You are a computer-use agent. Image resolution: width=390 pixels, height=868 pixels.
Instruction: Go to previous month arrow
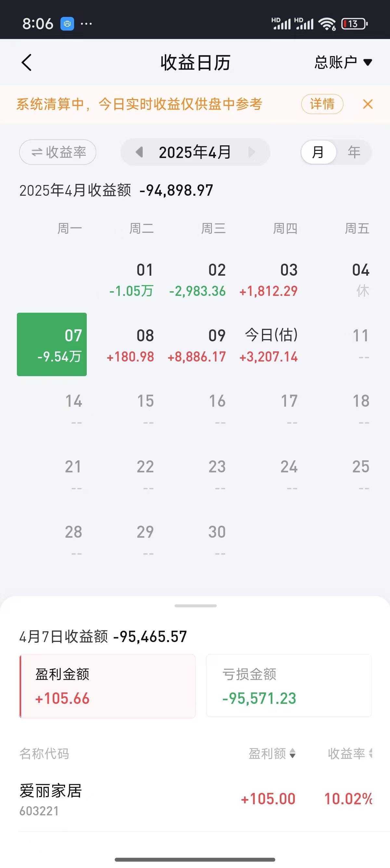pyautogui.click(x=139, y=152)
